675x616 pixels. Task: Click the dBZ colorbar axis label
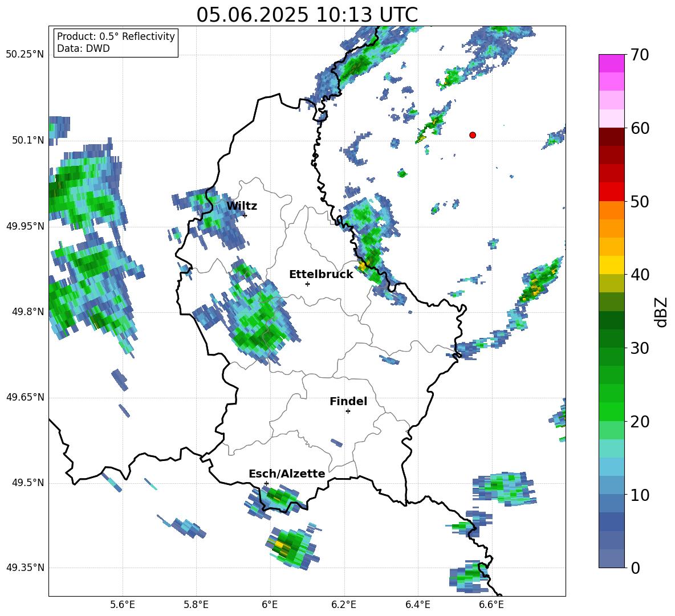pyautogui.click(x=662, y=312)
